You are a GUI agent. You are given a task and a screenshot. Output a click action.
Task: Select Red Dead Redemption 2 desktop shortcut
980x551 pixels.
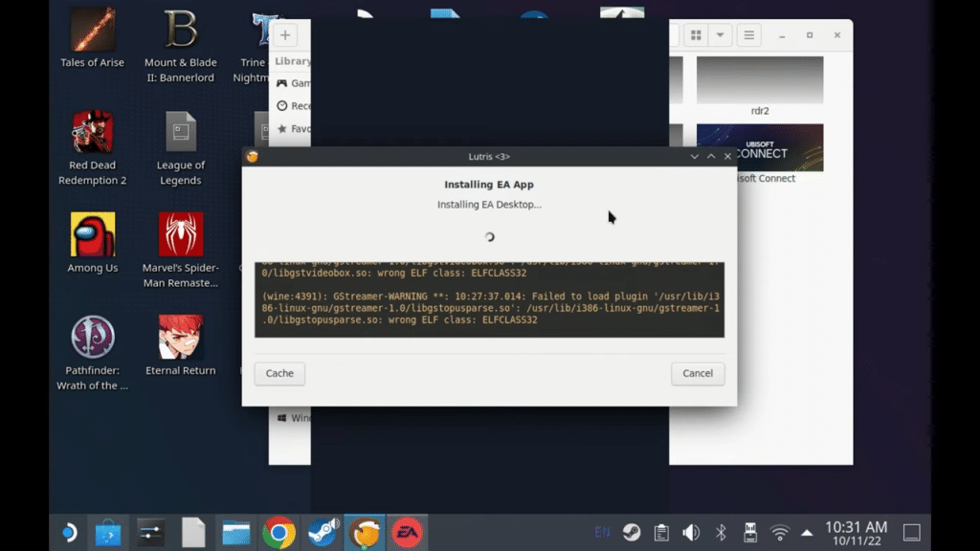pyautogui.click(x=93, y=148)
